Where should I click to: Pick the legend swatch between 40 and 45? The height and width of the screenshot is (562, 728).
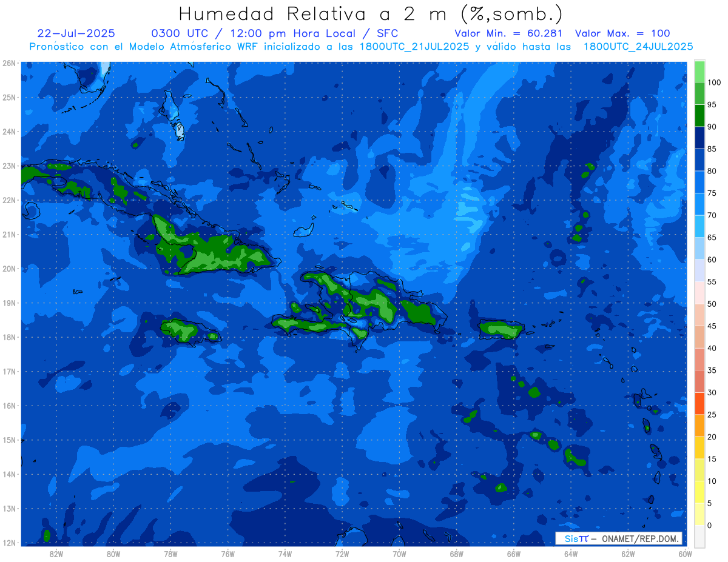pos(699,337)
